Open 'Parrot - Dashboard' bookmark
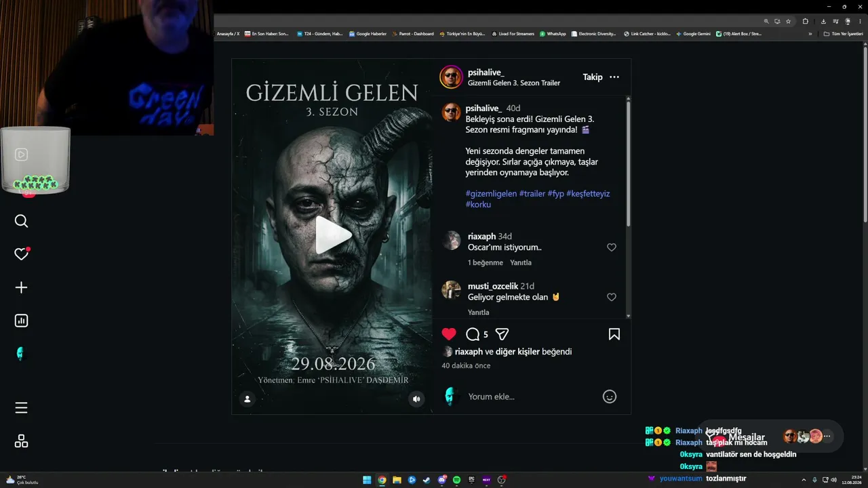868x488 pixels. (x=412, y=34)
